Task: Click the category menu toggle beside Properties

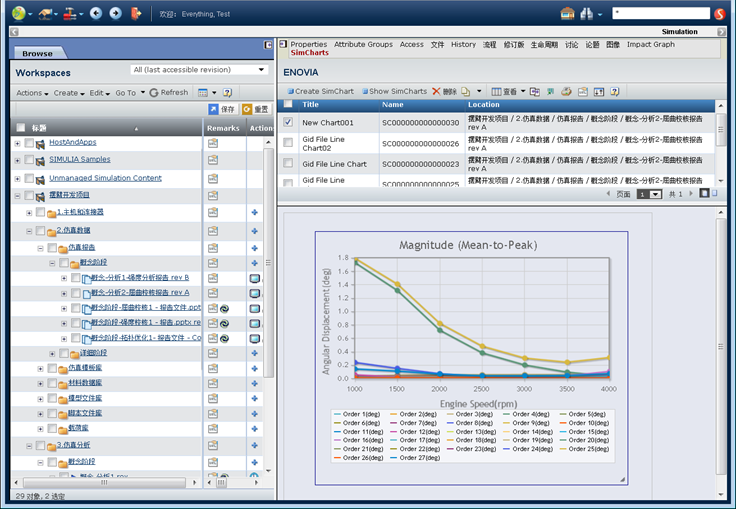Action: click(283, 44)
